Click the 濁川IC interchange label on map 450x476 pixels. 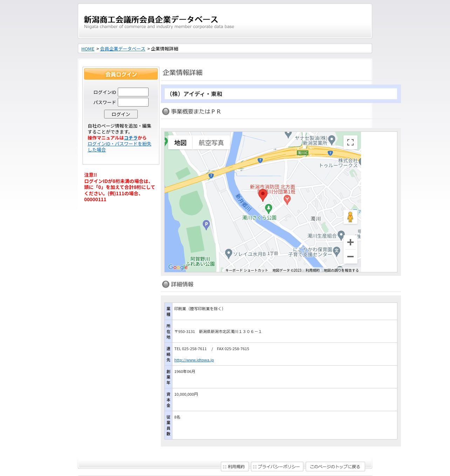point(303,153)
